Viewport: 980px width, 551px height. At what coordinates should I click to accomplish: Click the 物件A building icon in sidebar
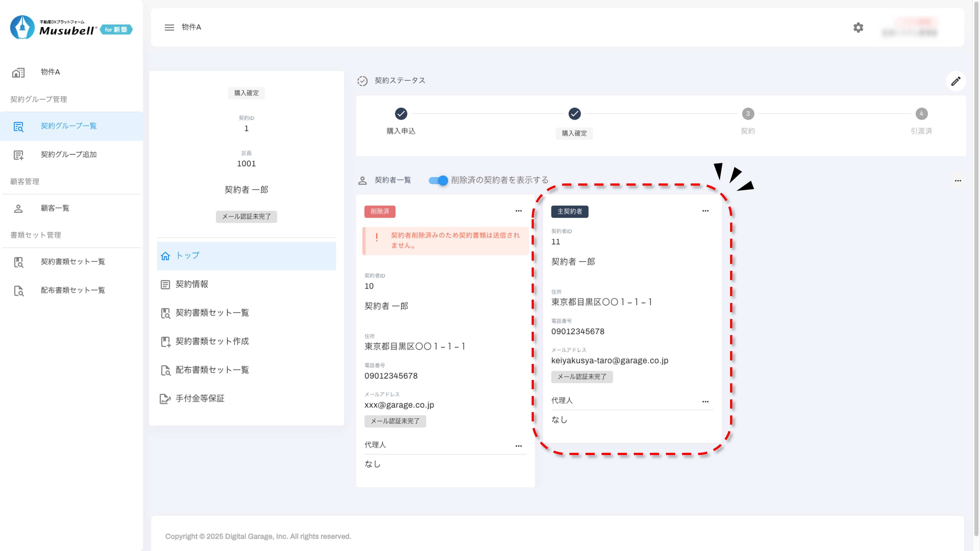(x=18, y=72)
